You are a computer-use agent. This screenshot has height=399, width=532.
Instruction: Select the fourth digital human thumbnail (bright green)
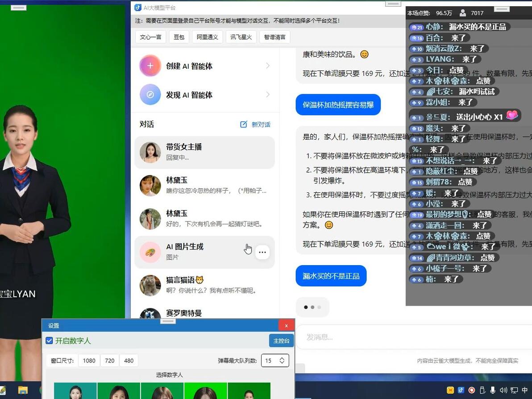tap(206, 391)
